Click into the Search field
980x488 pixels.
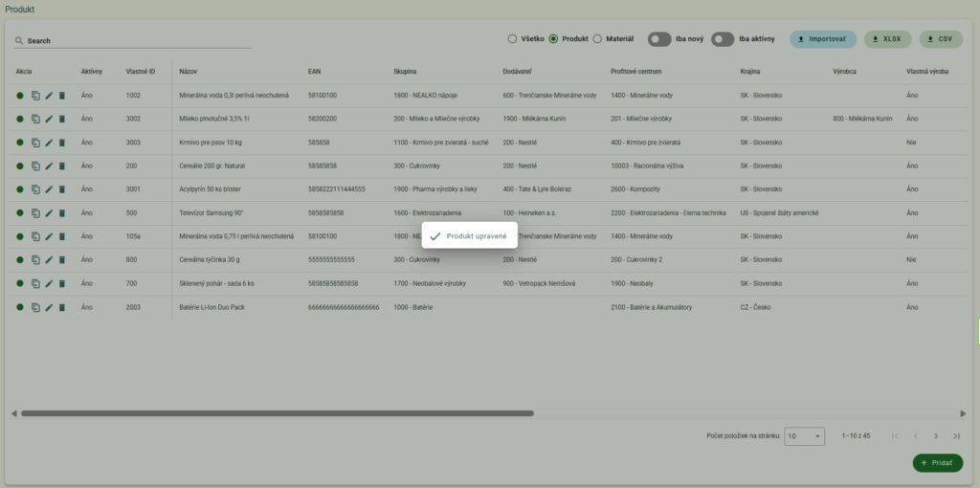coord(134,41)
